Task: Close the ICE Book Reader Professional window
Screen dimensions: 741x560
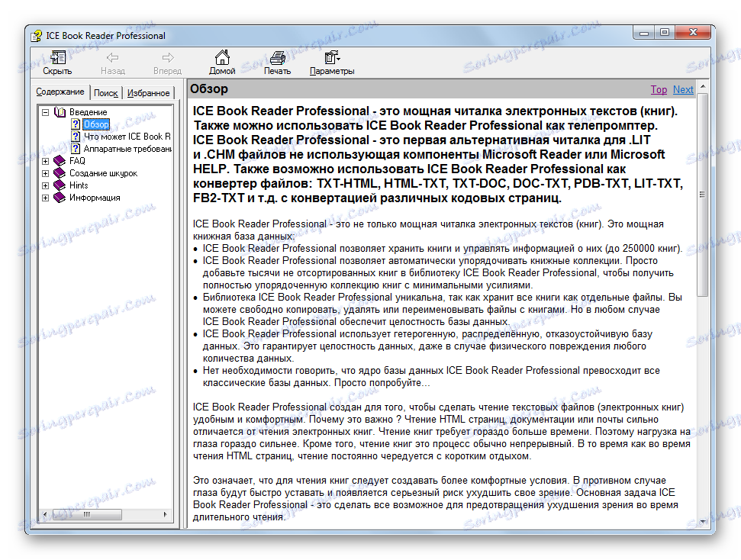Action: coord(693,33)
